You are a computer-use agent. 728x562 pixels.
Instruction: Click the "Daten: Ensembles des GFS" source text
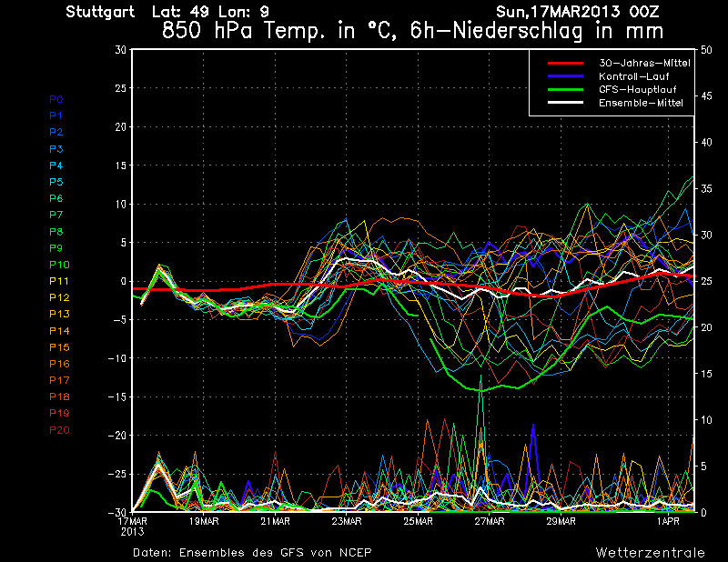coord(252,552)
